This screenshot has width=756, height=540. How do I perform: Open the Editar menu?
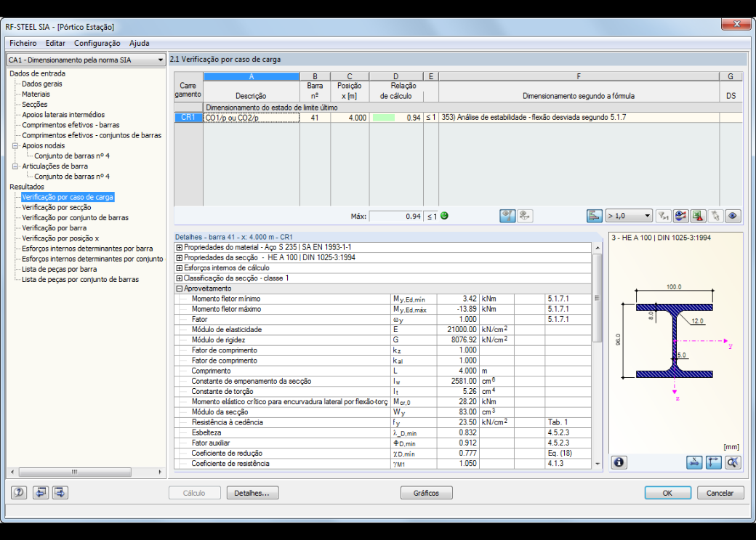click(x=55, y=43)
